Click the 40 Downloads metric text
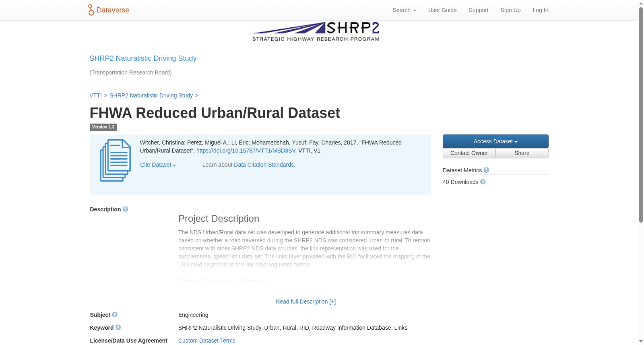 click(x=460, y=182)
